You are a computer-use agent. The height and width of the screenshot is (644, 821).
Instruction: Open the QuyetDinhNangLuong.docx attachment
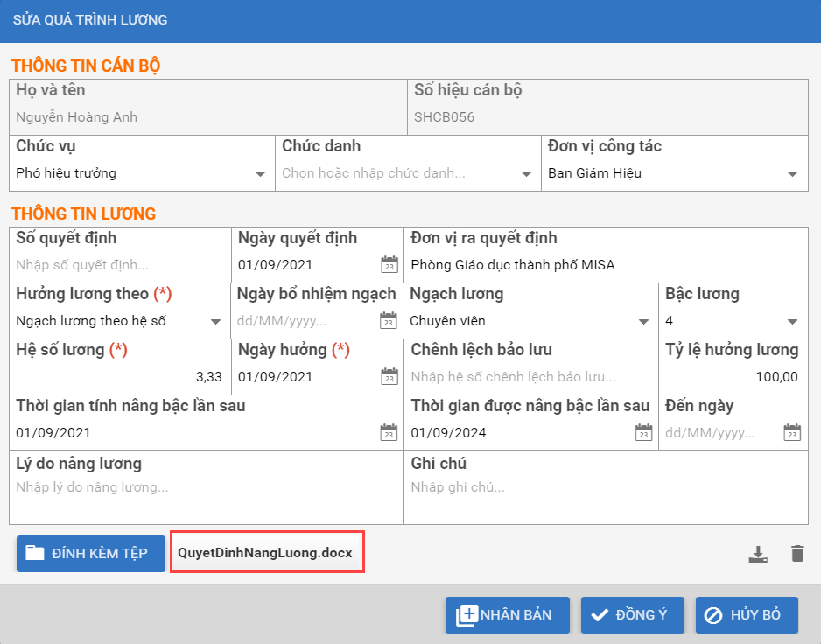click(267, 553)
